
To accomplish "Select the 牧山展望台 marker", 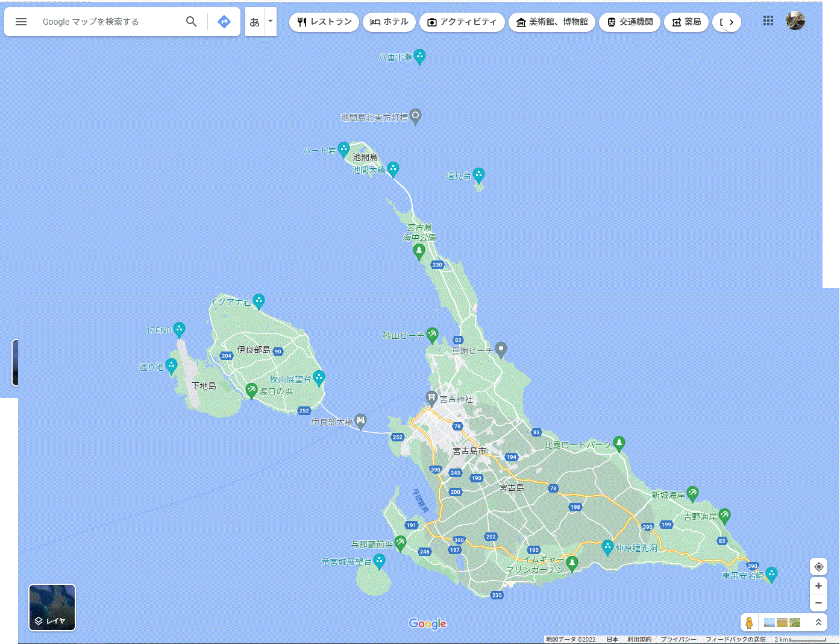I will (319, 378).
